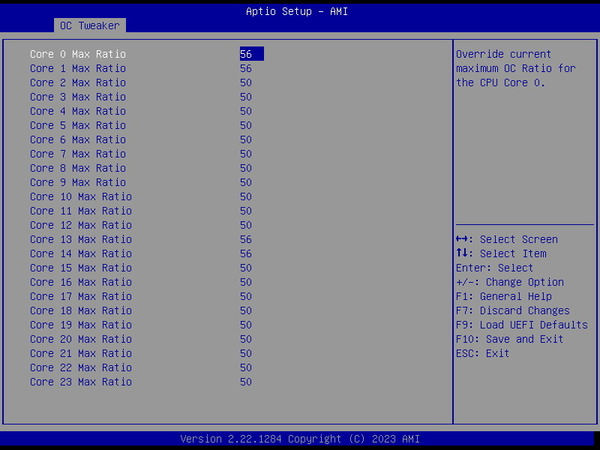Select the Core 3 Max Ratio row label

coord(78,97)
